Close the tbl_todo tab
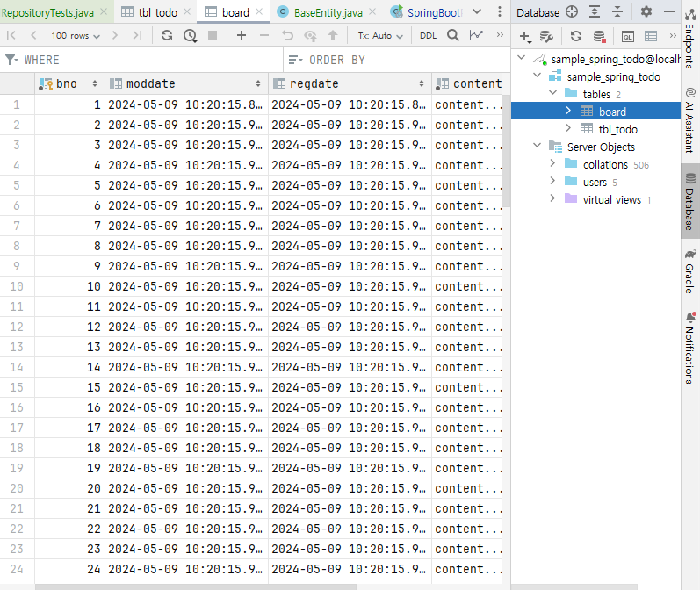700x590 pixels. point(187,12)
